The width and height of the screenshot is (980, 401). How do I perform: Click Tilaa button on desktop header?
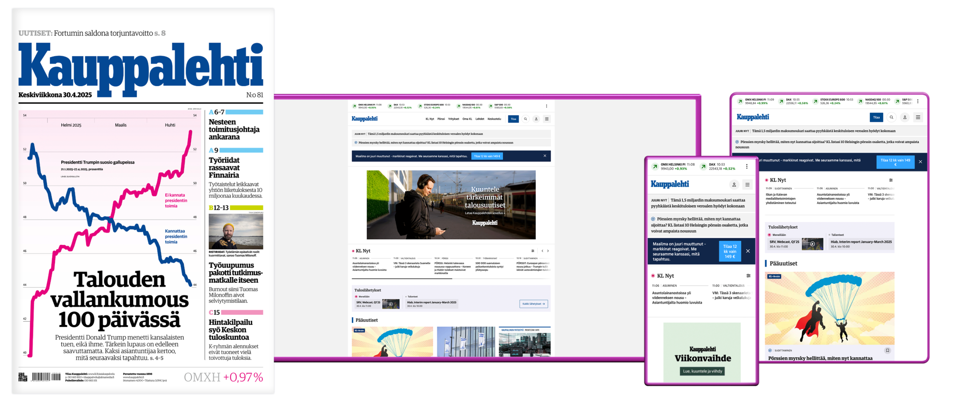pos(513,119)
